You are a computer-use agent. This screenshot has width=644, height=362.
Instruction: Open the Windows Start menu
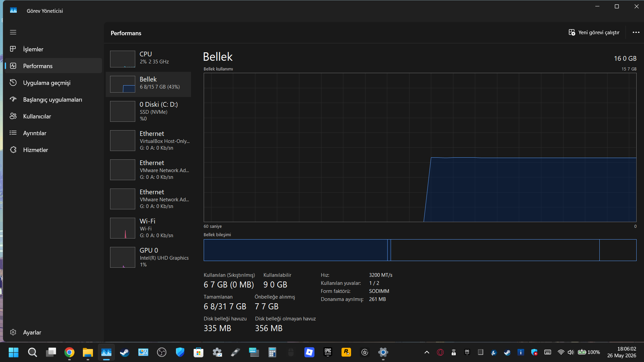[x=13, y=352]
